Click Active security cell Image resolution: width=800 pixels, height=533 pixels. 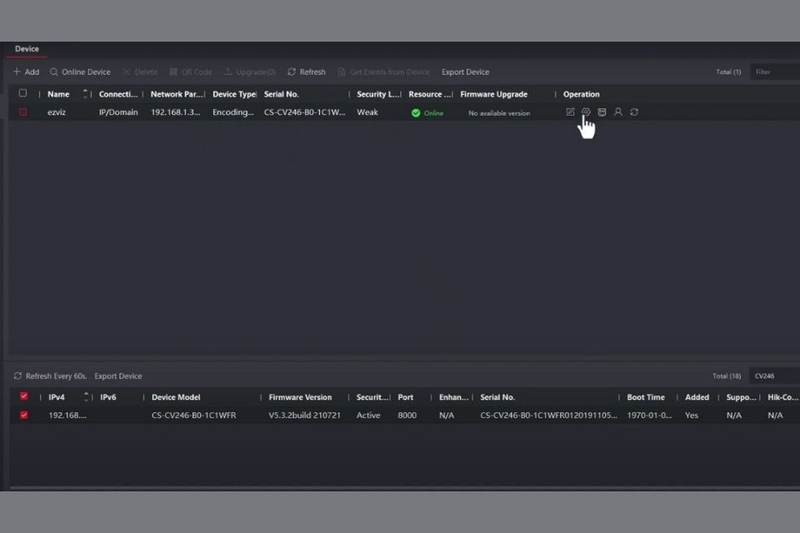pos(368,415)
